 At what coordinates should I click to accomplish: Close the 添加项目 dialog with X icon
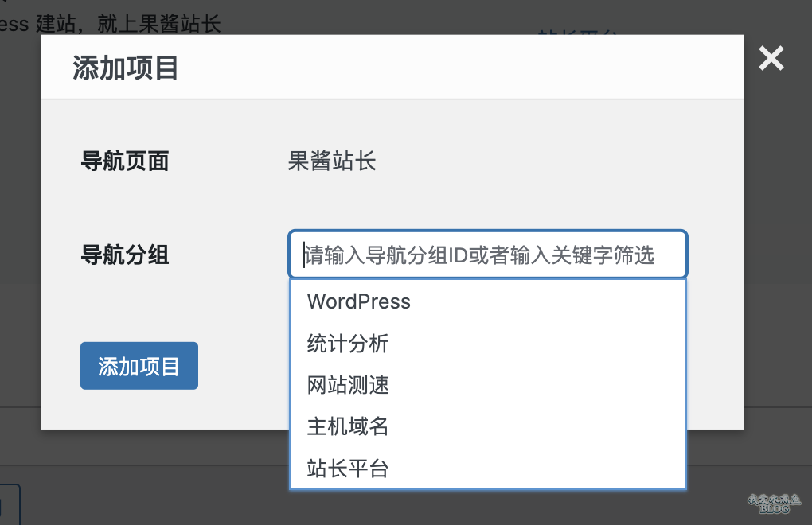(x=771, y=58)
